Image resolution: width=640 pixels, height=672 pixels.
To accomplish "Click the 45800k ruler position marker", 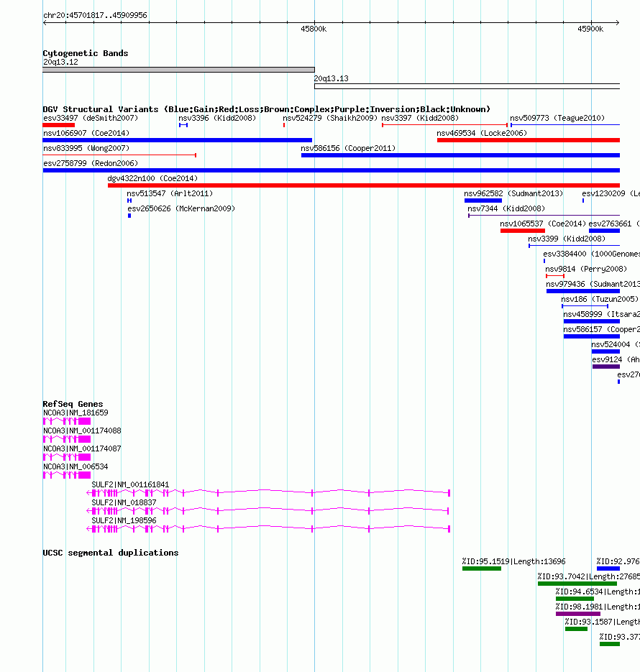I will coord(314,29).
